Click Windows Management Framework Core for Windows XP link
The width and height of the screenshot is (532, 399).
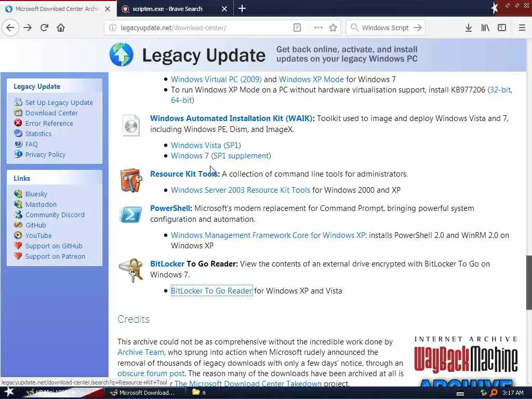click(x=268, y=235)
